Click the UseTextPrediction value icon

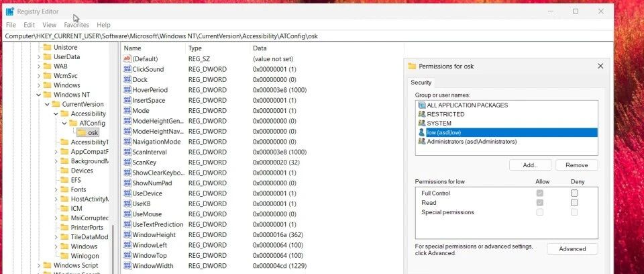pos(127,224)
